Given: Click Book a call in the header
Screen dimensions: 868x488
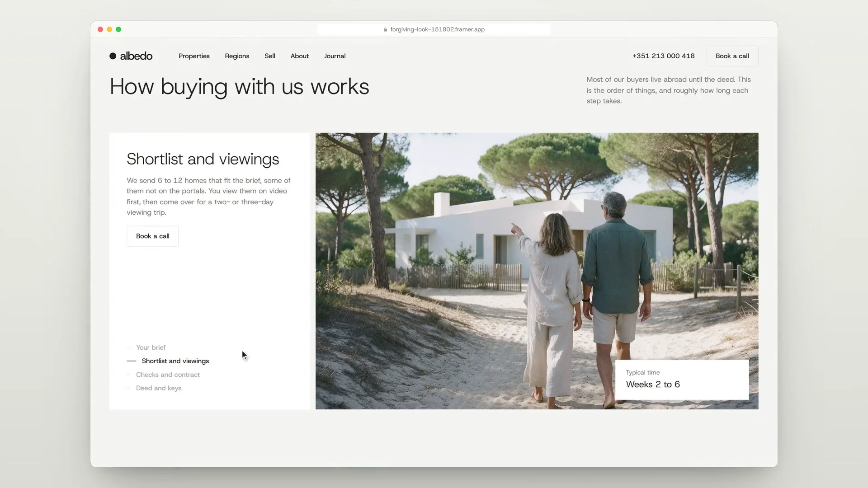Looking at the screenshot, I should click(x=732, y=56).
